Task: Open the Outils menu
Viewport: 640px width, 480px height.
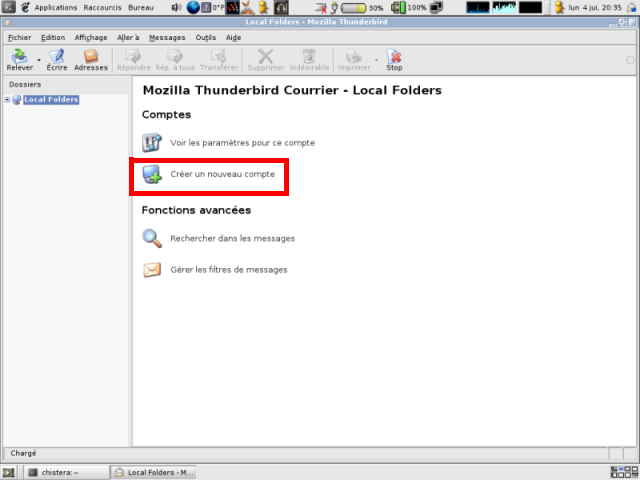Action: point(206,37)
